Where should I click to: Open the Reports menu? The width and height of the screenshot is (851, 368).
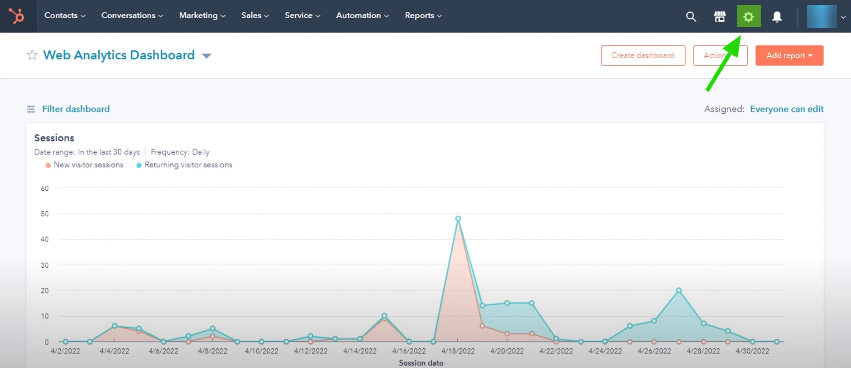(x=423, y=16)
